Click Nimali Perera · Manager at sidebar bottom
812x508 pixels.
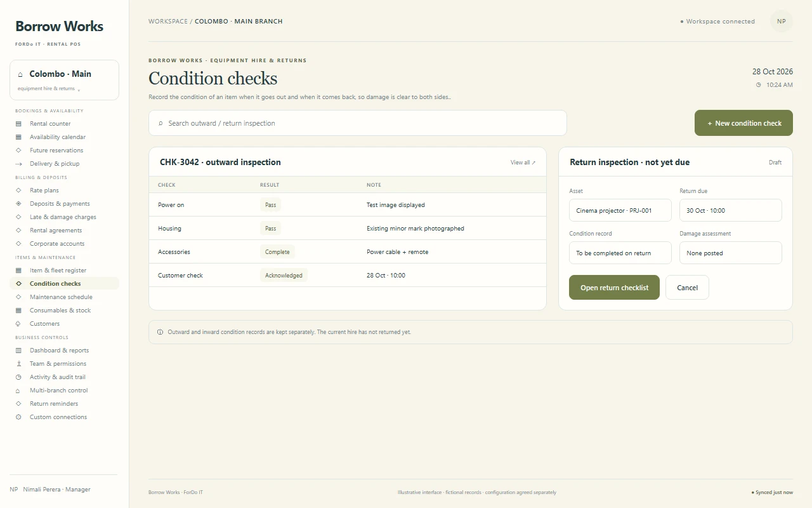coord(56,490)
